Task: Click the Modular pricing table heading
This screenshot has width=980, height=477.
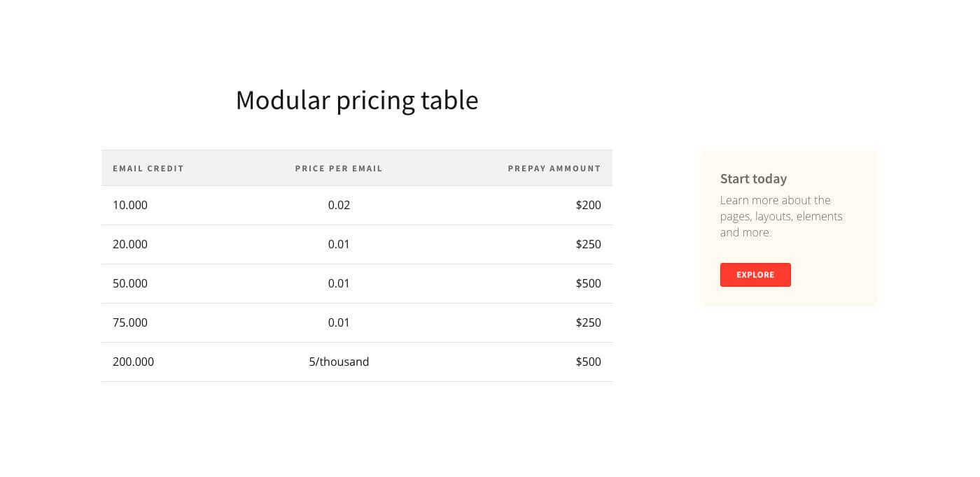Action: pos(357,100)
